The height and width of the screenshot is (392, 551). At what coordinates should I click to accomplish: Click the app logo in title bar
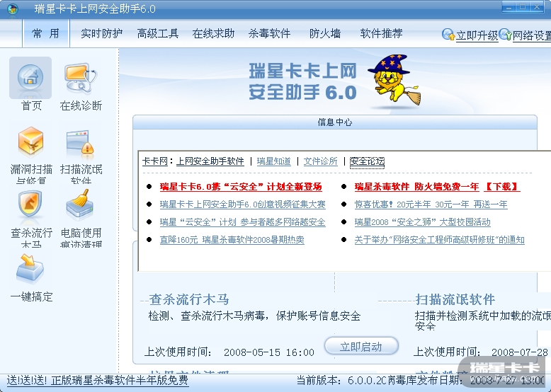coord(13,8)
